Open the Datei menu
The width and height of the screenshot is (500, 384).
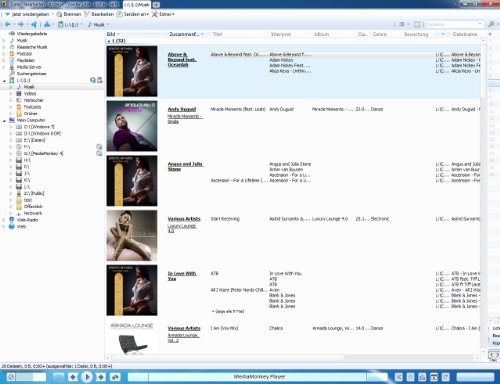(x=15, y=4)
